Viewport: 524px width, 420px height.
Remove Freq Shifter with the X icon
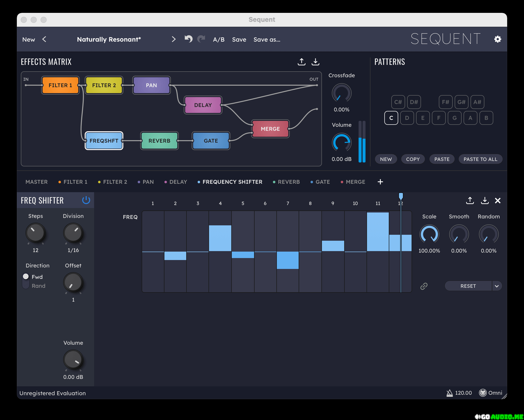(x=498, y=201)
